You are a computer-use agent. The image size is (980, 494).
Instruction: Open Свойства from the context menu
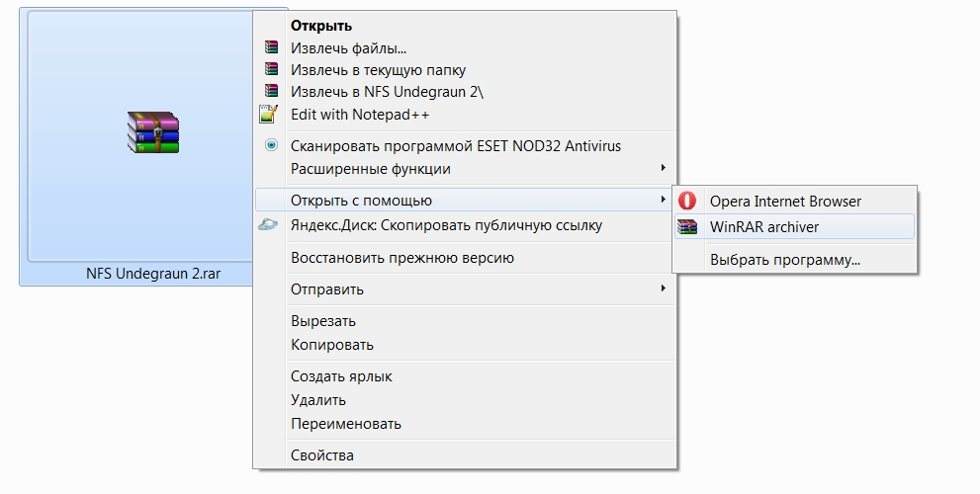466,455
